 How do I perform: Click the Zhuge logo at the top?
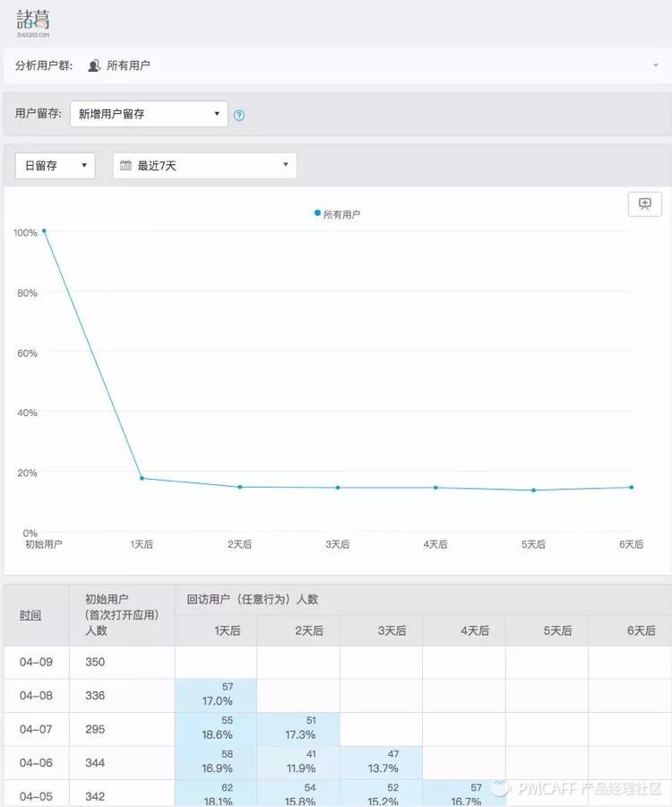33,23
